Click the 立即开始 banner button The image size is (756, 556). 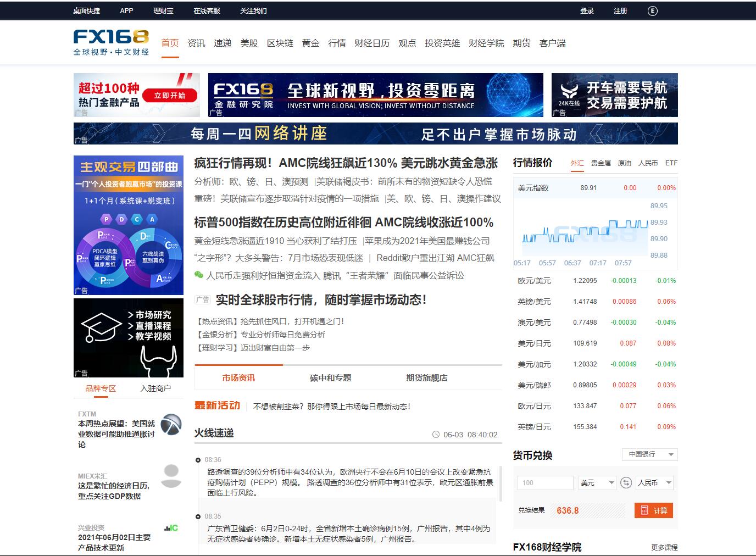[170, 96]
